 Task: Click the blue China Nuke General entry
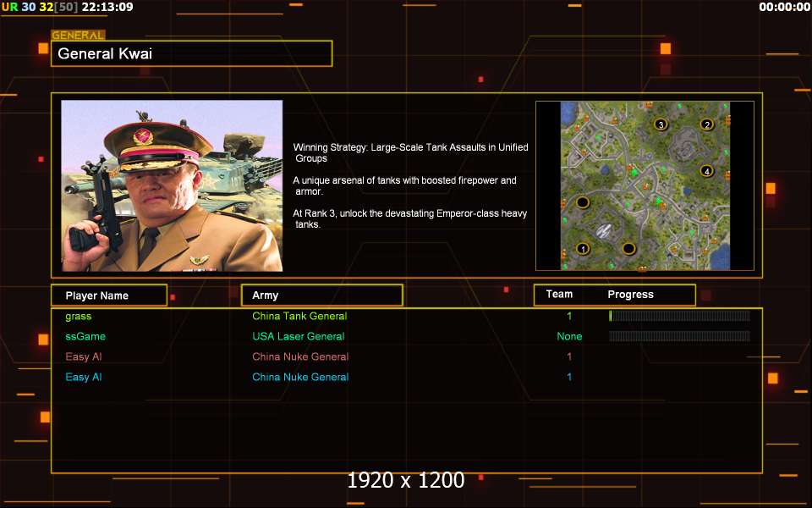click(300, 377)
